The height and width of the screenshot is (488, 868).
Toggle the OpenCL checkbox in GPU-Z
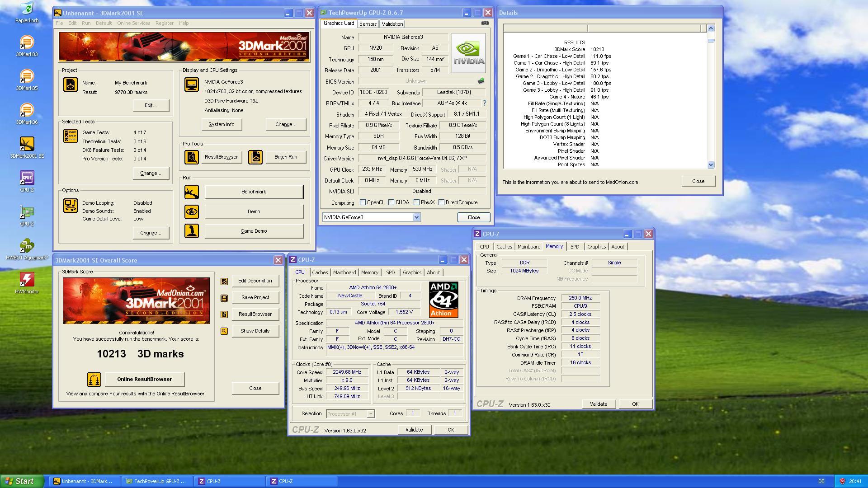(x=363, y=202)
